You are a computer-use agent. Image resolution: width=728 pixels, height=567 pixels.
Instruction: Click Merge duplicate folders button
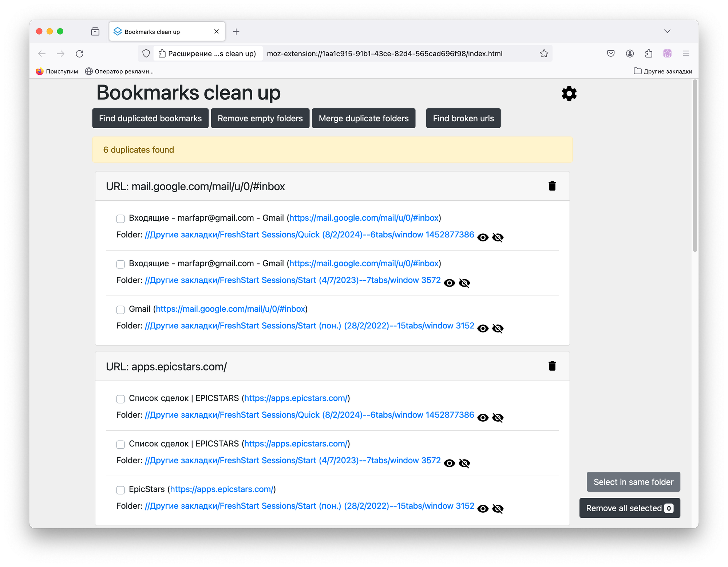363,118
